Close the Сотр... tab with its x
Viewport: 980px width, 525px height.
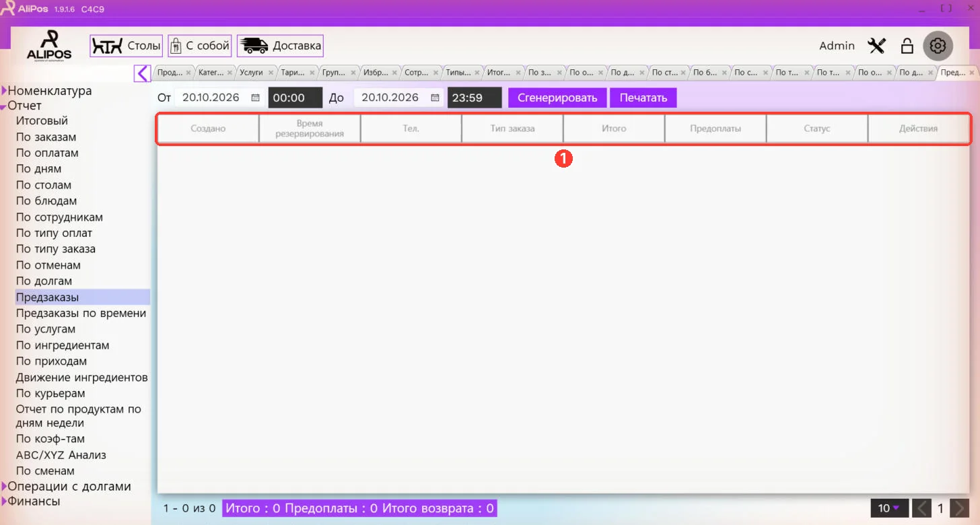[x=435, y=73]
